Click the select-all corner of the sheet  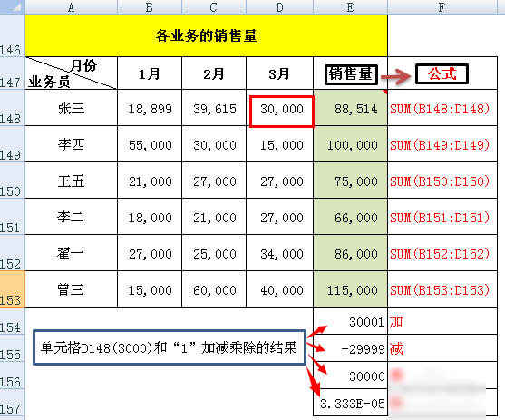[x=12, y=6]
